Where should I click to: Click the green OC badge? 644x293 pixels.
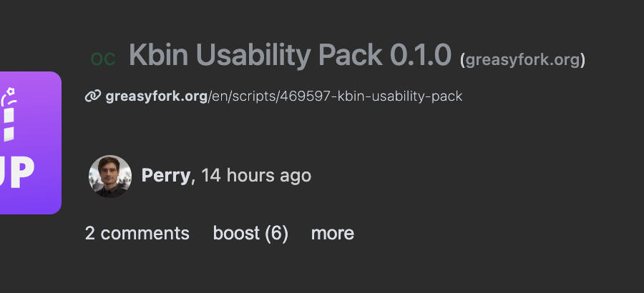tap(103, 59)
